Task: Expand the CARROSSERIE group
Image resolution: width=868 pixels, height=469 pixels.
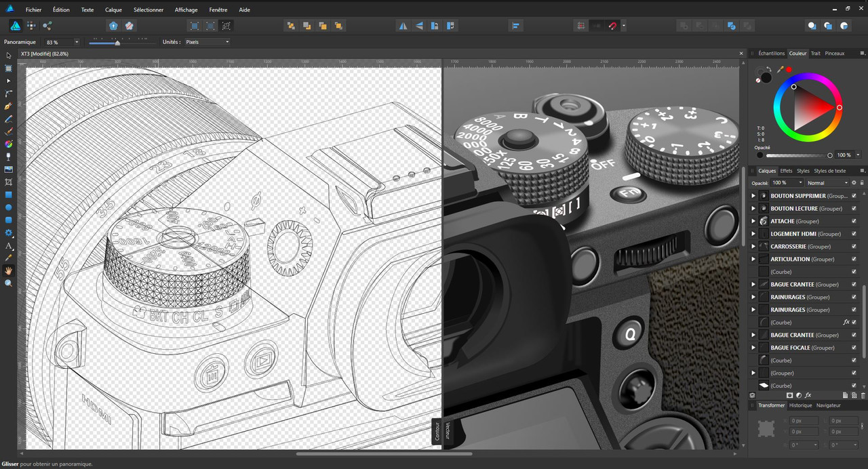Action: pyautogui.click(x=753, y=246)
